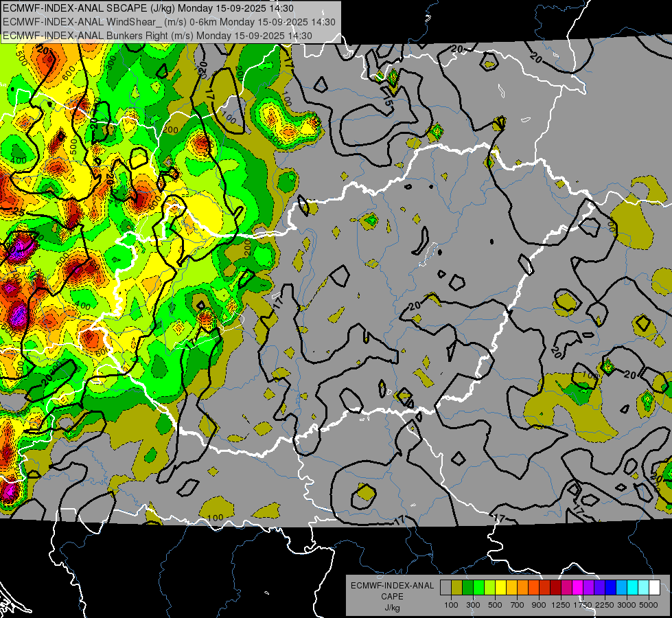Click the pure blue legend swatch
Screen dimensions: 672x618
click(610, 588)
